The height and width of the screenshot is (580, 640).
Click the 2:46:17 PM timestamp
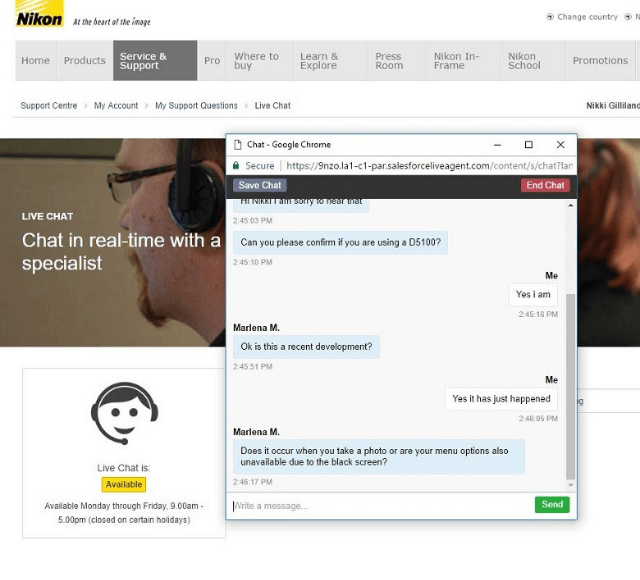[253, 482]
